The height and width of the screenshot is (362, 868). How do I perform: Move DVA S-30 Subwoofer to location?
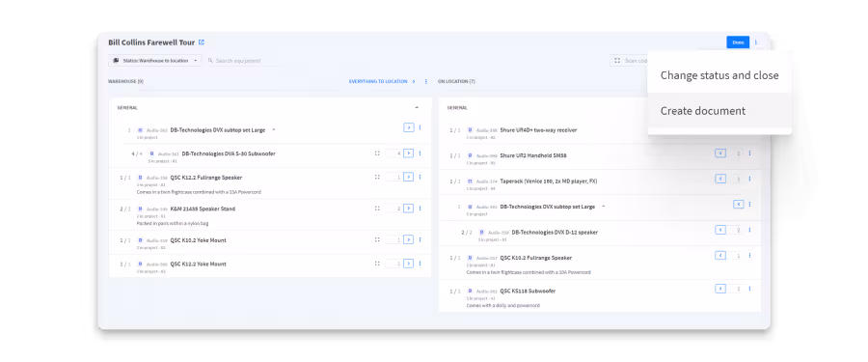409,153
